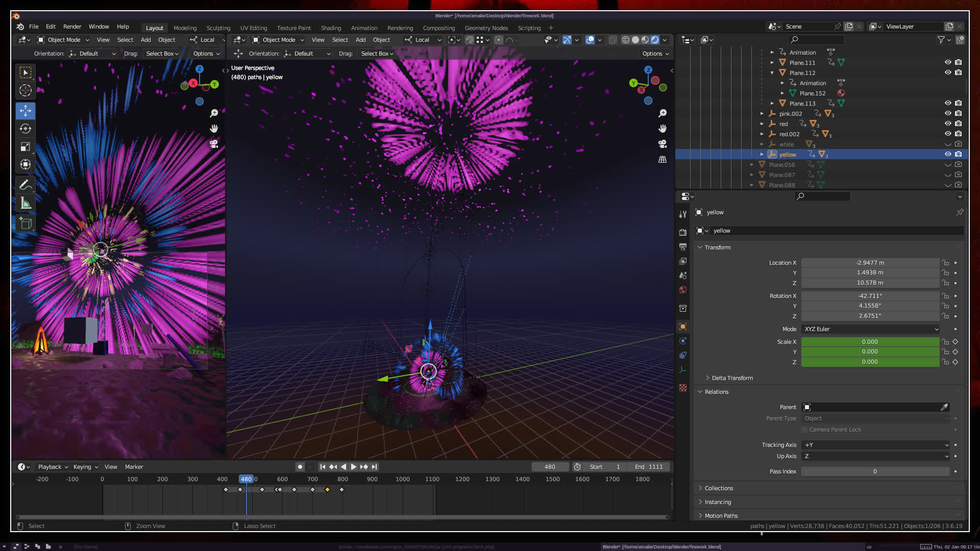Open the Modifiers wrench properties tab
The width and height of the screenshot is (980, 551).
(683, 214)
